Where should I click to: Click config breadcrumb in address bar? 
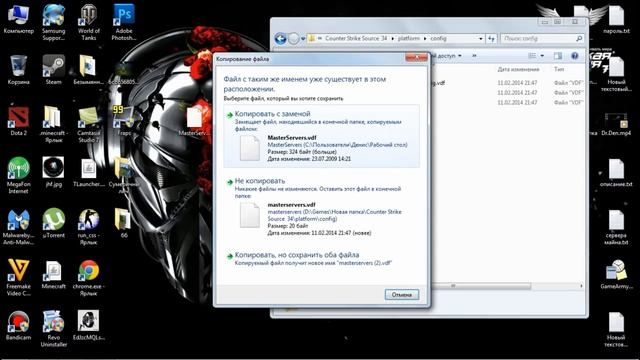point(438,38)
